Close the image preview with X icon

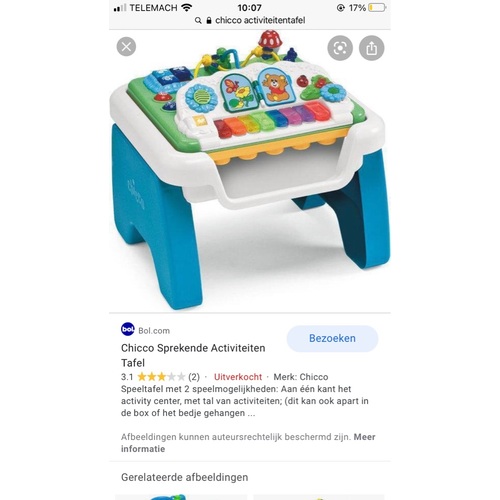126,47
